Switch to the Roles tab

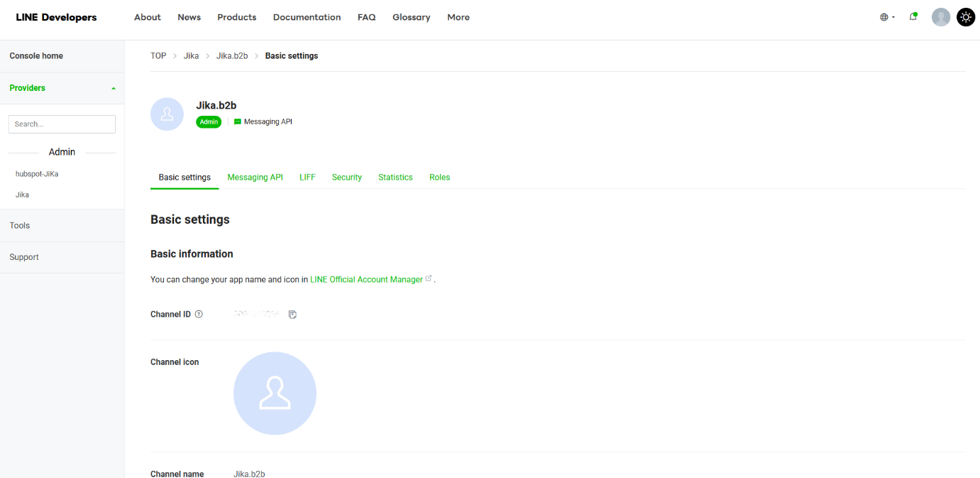tap(440, 178)
